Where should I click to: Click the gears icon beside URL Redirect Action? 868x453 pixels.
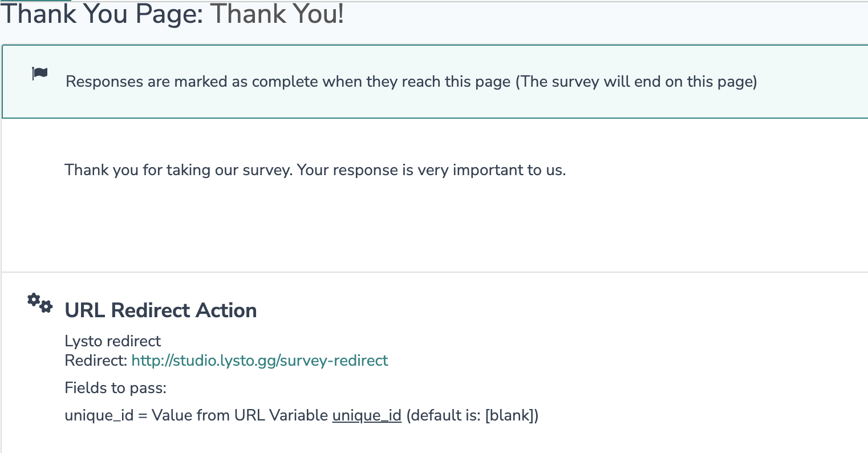pos(40,302)
